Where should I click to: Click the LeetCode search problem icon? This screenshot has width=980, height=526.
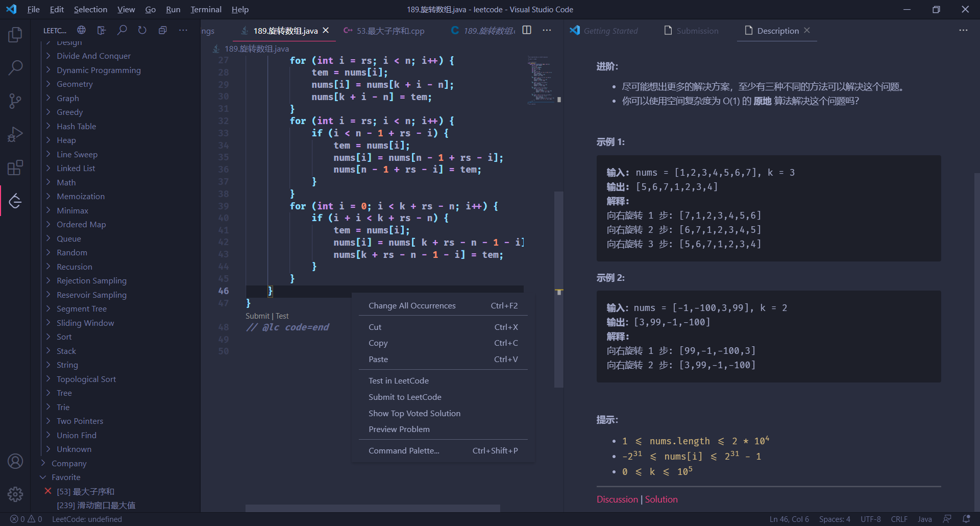(x=122, y=30)
